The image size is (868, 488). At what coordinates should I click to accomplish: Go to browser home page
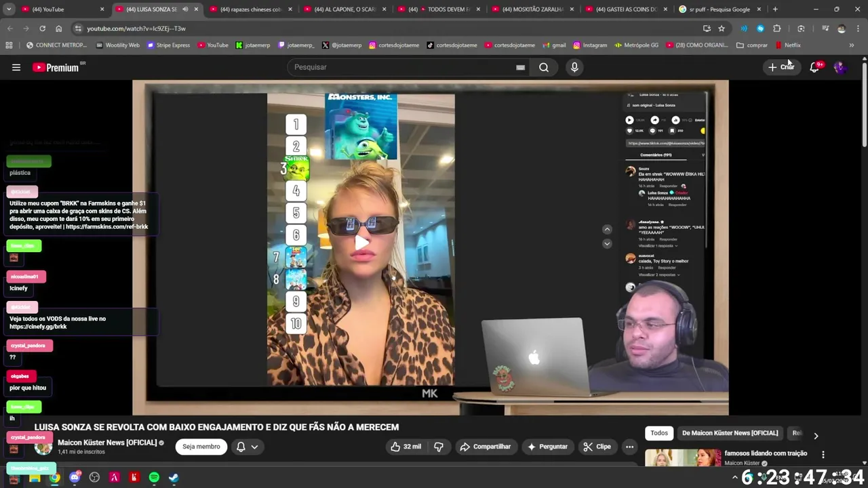click(59, 28)
